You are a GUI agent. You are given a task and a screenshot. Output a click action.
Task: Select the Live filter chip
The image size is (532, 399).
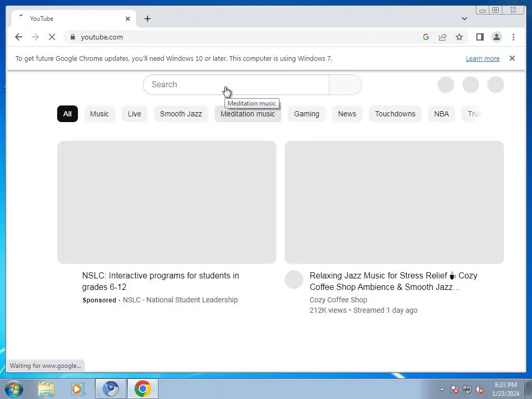point(135,114)
